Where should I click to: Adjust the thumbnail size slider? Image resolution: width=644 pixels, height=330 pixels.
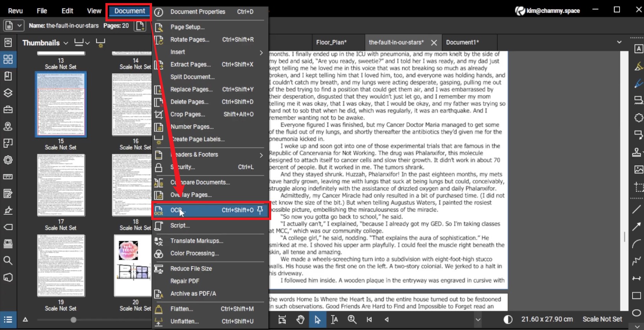point(73,320)
